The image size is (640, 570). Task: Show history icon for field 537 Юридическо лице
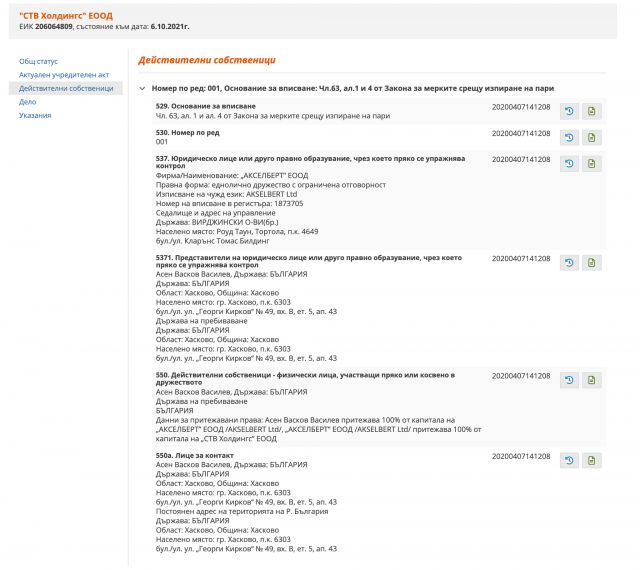click(568, 163)
